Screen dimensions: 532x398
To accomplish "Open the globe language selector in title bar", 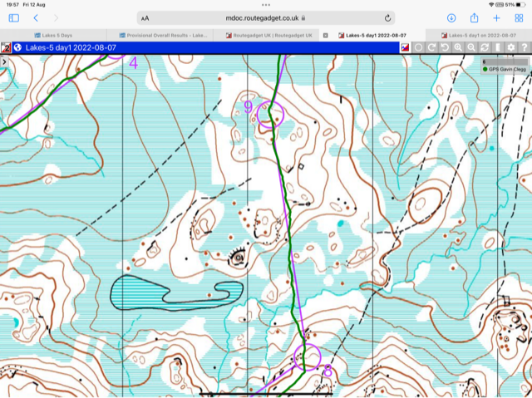I will [17, 48].
